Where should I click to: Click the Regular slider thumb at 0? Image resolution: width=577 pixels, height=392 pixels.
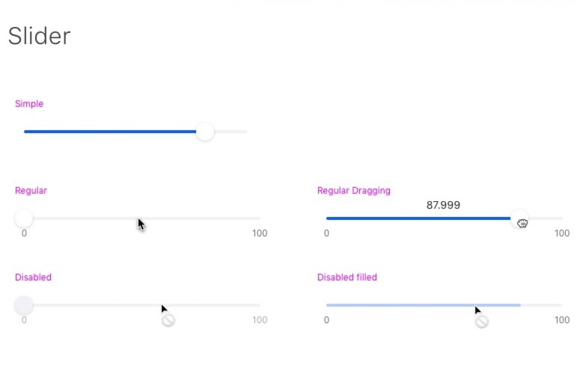tap(24, 218)
